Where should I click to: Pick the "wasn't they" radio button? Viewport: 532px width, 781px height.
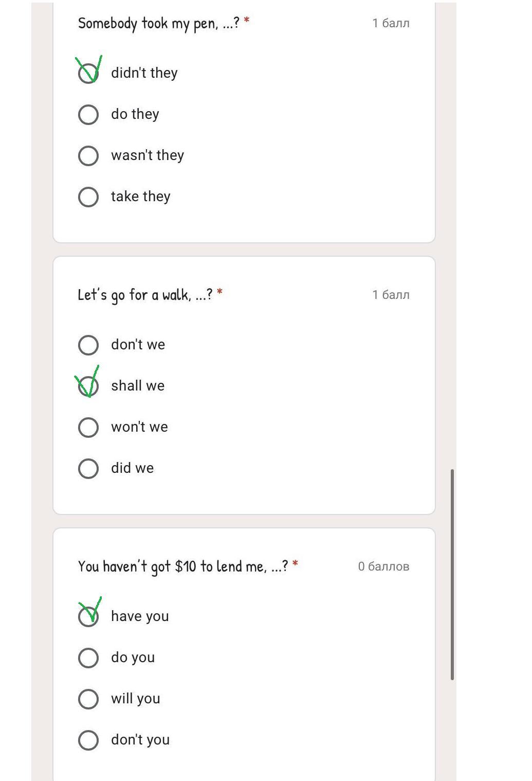click(88, 155)
